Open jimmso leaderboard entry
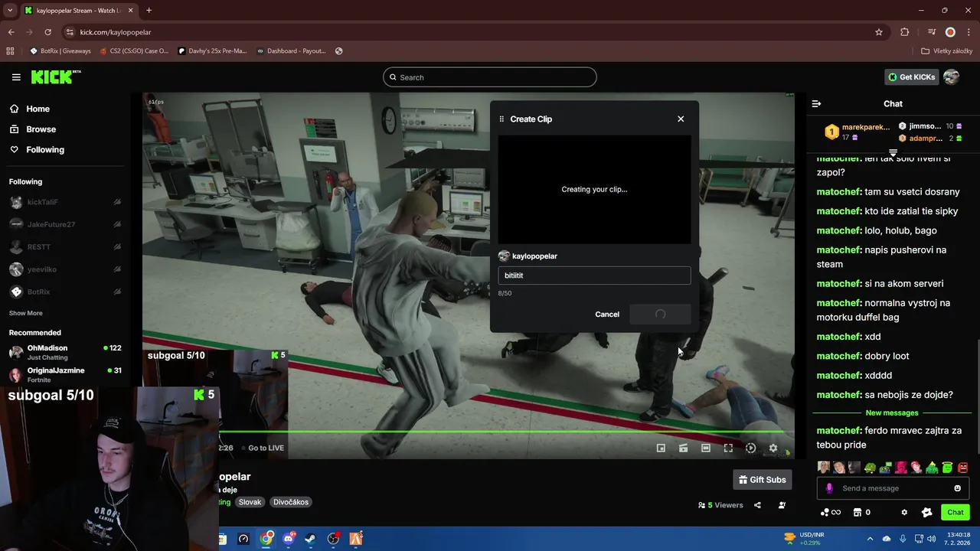Screen dimensions: 980x551 coord(930,126)
